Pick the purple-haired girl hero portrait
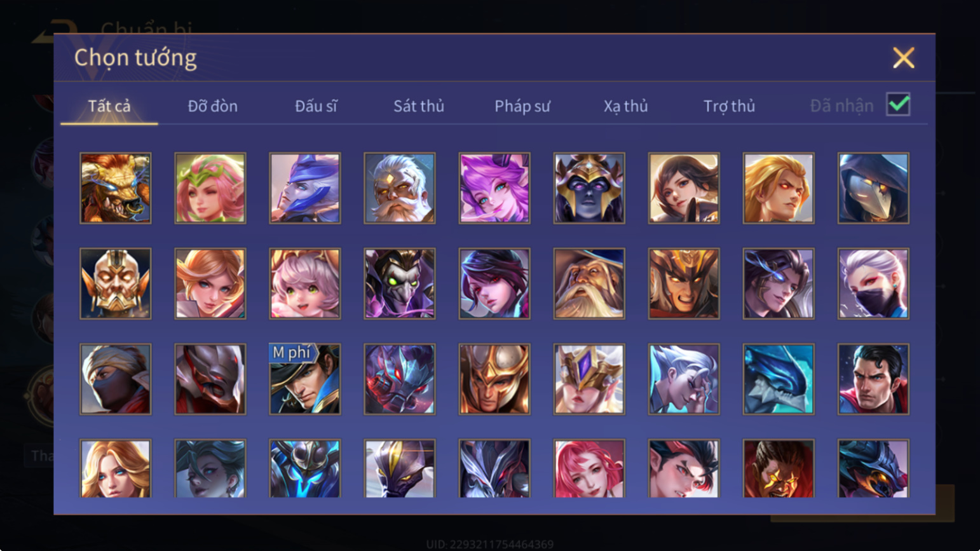This screenshot has width=980, height=551. 494,188
